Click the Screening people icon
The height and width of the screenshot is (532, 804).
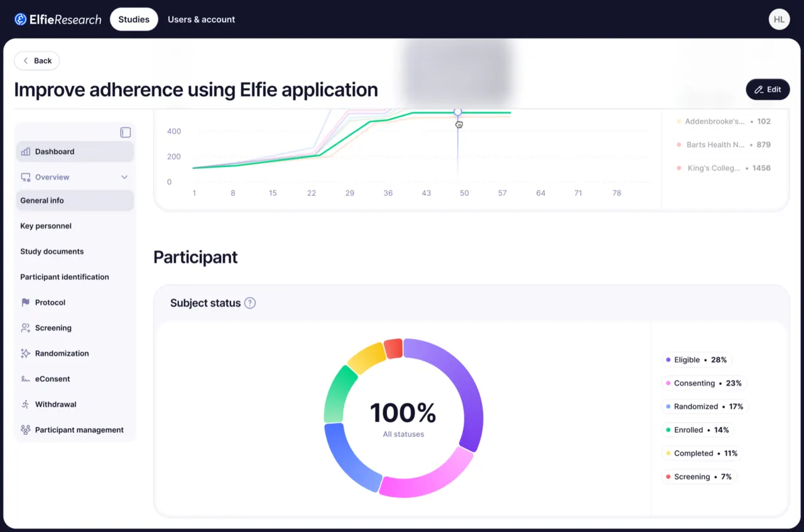pos(26,328)
